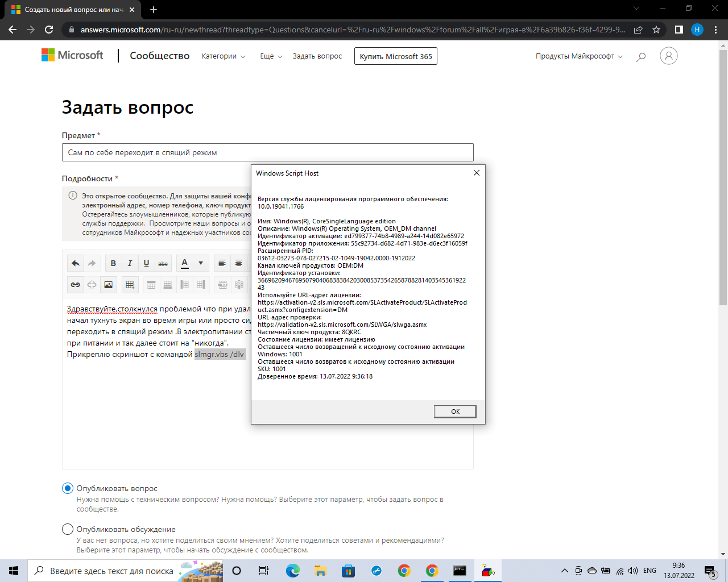Open the Сообщество link
Viewport: 728px width, 582px height.
160,56
